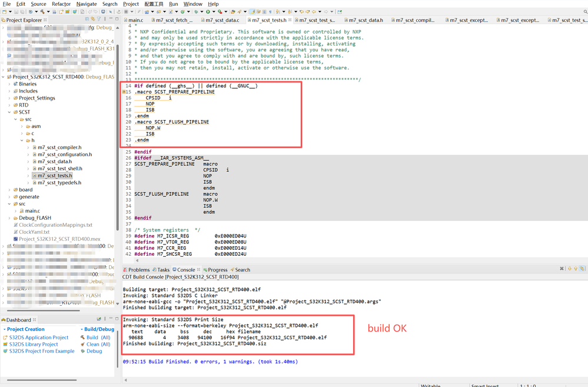The image size is (588, 387).
Task: Click the console Clear icon
Action: 562,269
